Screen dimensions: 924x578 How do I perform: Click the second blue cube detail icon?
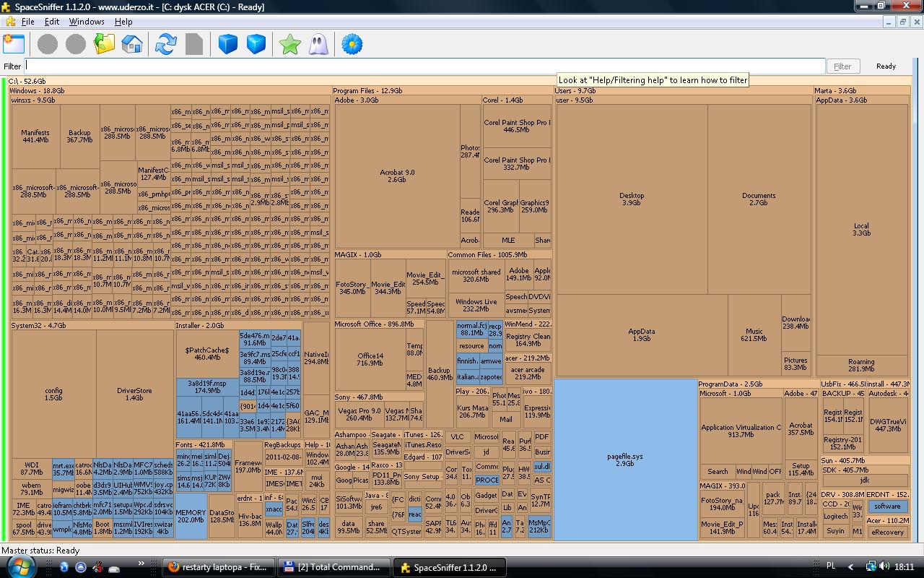point(256,44)
